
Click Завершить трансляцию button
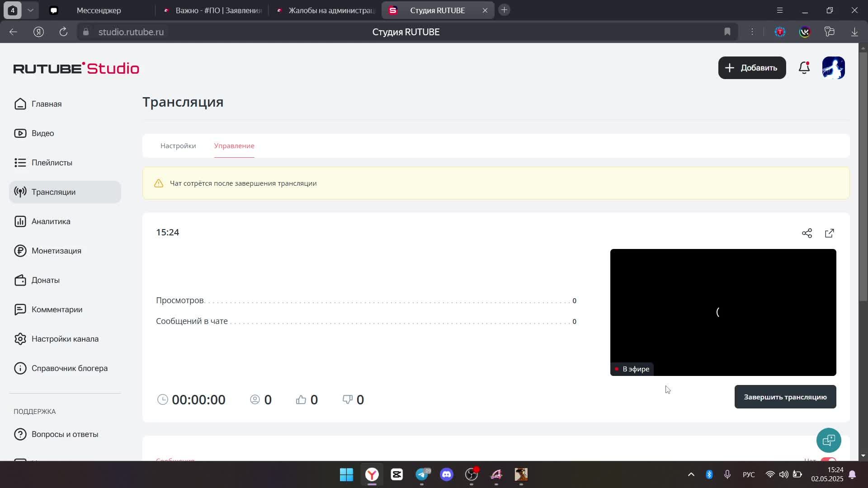785,397
